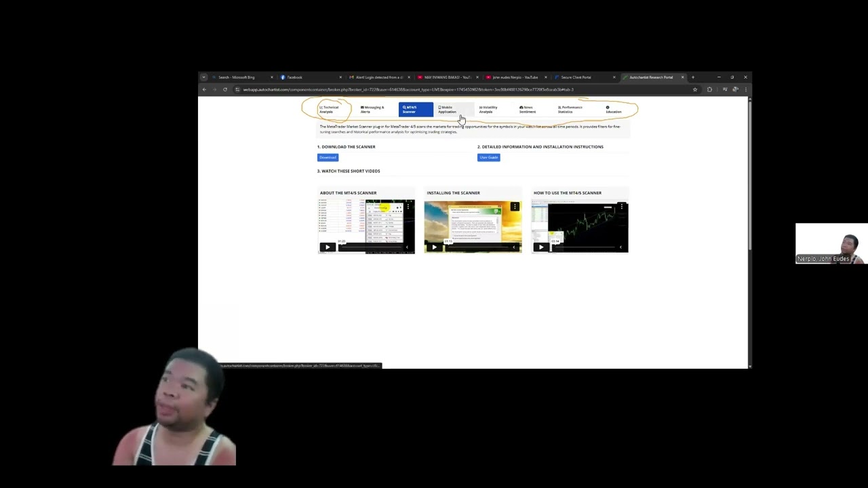Close the Autochartist Research Portal tab

683,77
